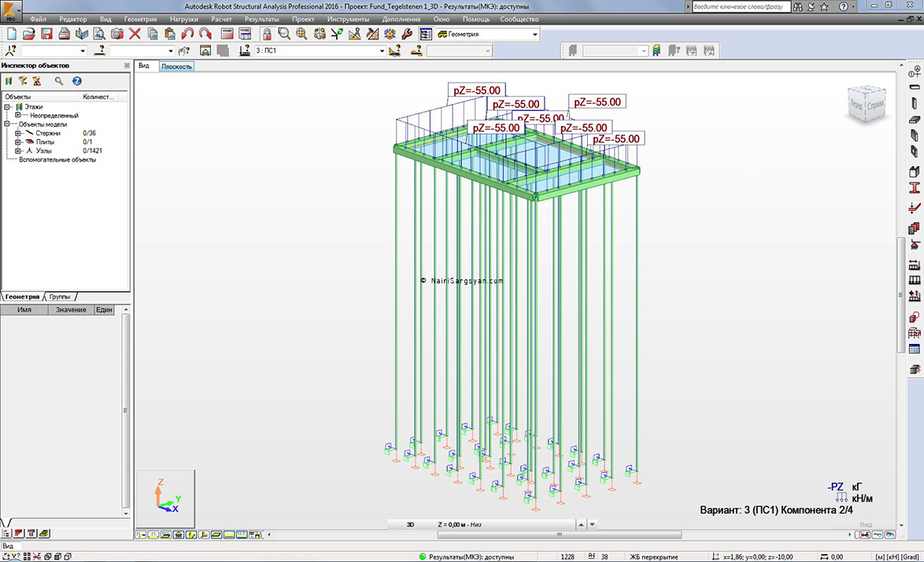Click the favorites star icon in the title bar
Viewport: 924px width, 562px height.
pos(824,7)
